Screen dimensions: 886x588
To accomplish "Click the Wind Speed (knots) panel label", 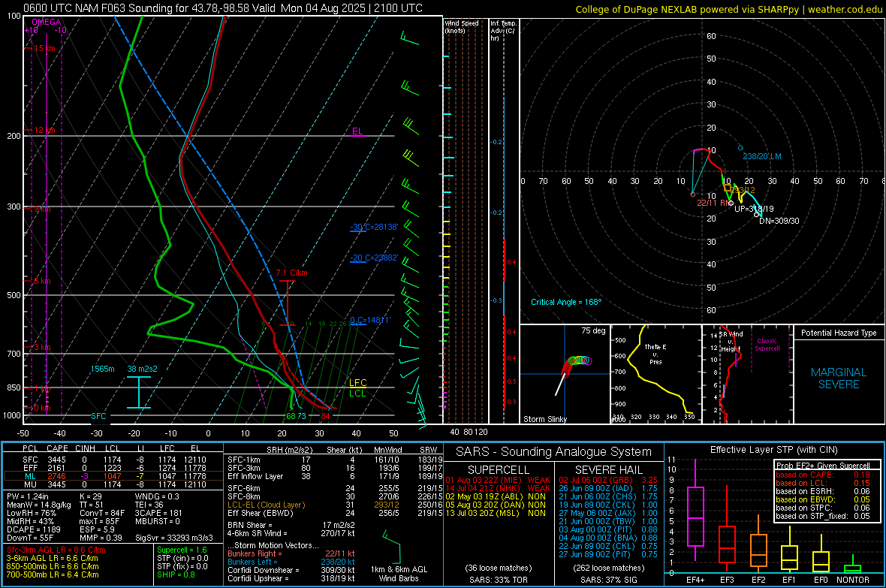I will [x=462, y=26].
